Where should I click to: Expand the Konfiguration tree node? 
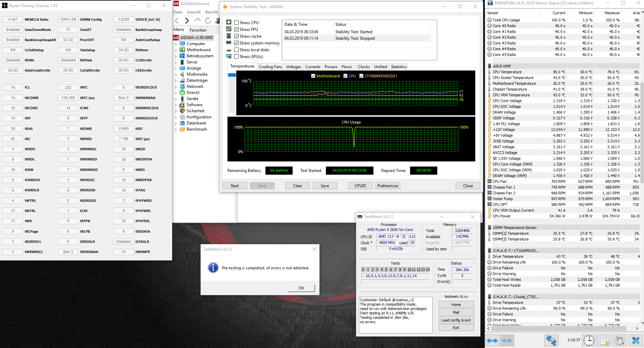point(176,117)
